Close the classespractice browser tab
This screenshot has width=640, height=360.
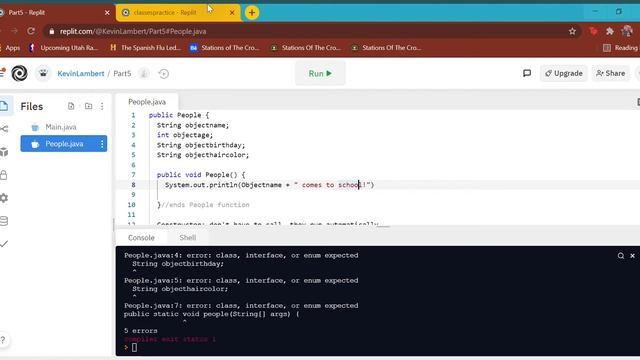[x=232, y=13]
